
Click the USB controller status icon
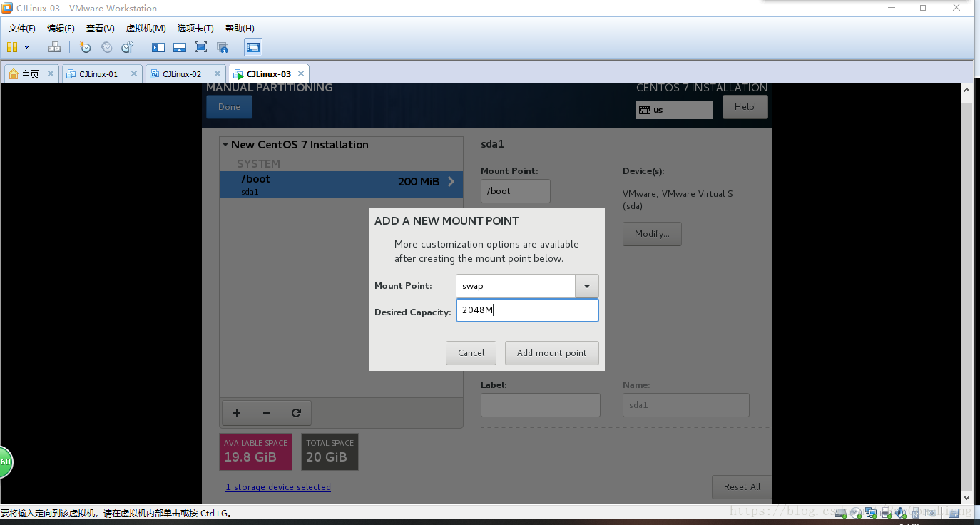[x=916, y=513]
